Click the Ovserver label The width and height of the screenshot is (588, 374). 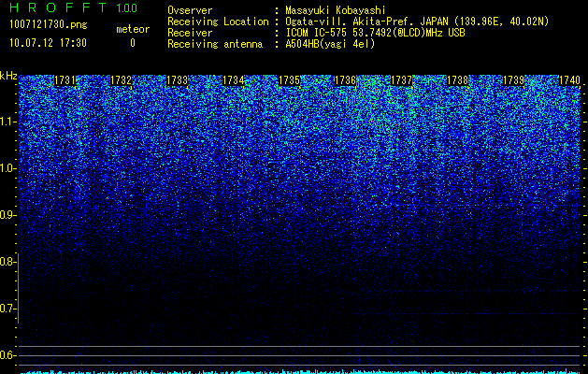point(190,10)
